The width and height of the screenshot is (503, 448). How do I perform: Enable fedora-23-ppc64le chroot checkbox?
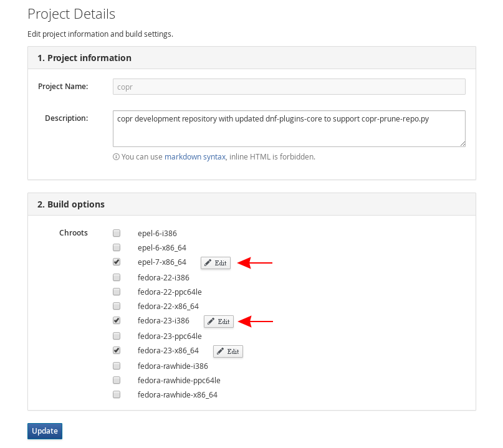[x=117, y=336]
